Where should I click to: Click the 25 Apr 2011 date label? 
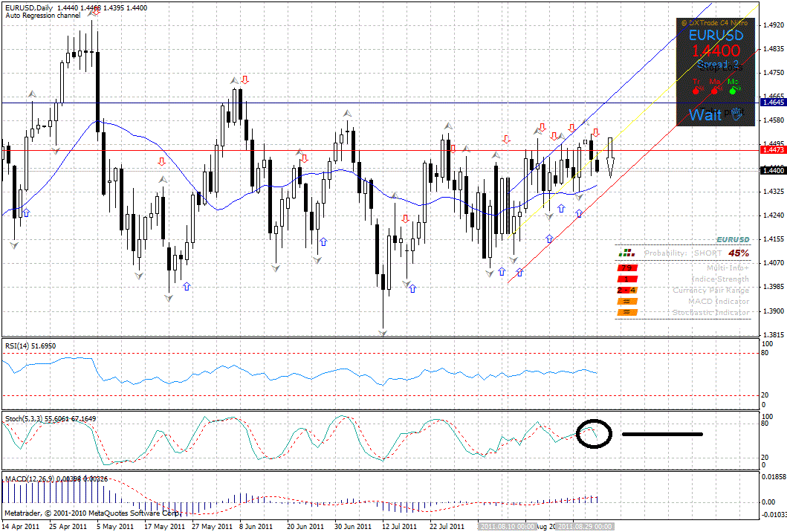68,527
